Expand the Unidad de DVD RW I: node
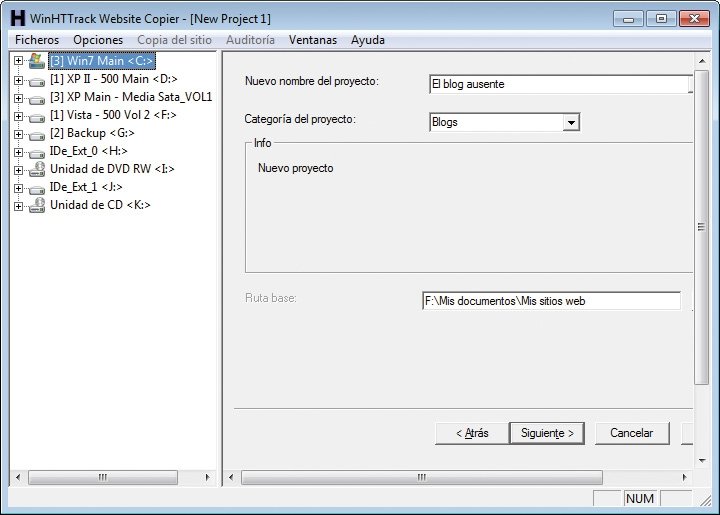The height and width of the screenshot is (515, 720). click(18, 170)
